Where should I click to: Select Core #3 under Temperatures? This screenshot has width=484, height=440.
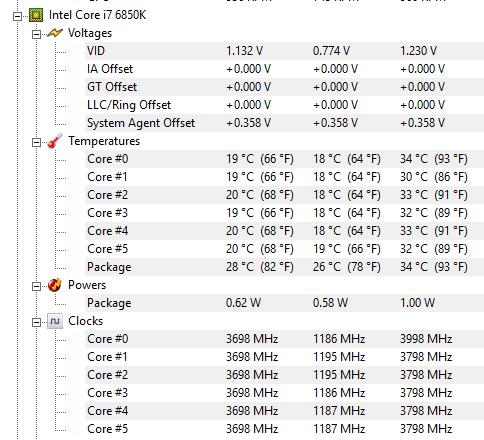click(x=284, y=213)
